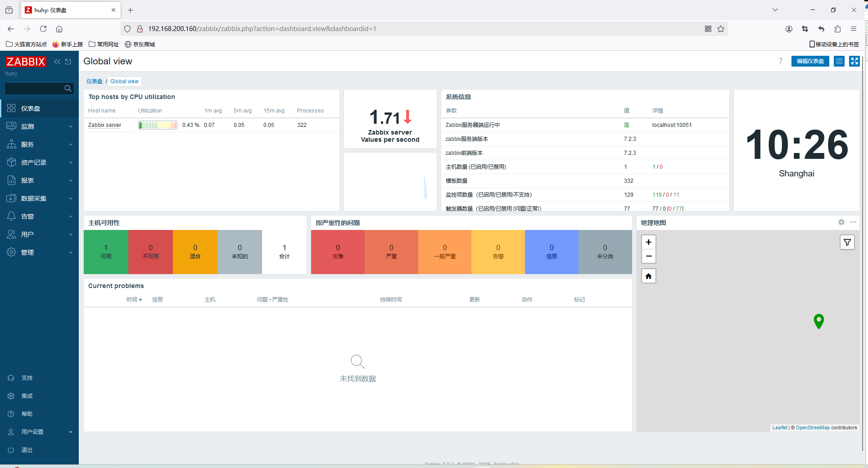Click the green map marker pin

pyautogui.click(x=819, y=321)
